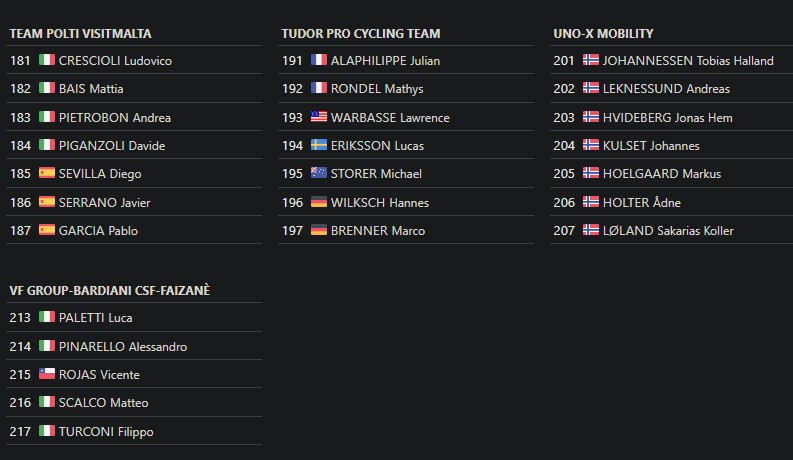The image size is (793, 460).
Task: Click the Swedish flag beside ERIKSSON Lucas
Action: (319, 145)
